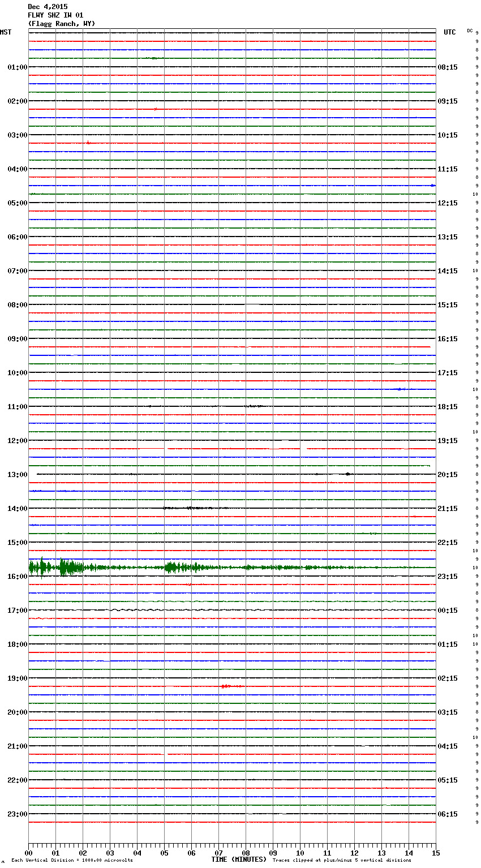Select the 22:00 MST row label

pos(17,780)
